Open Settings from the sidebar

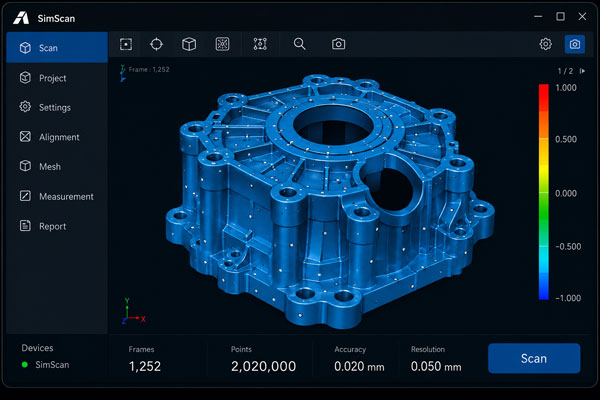(x=57, y=107)
